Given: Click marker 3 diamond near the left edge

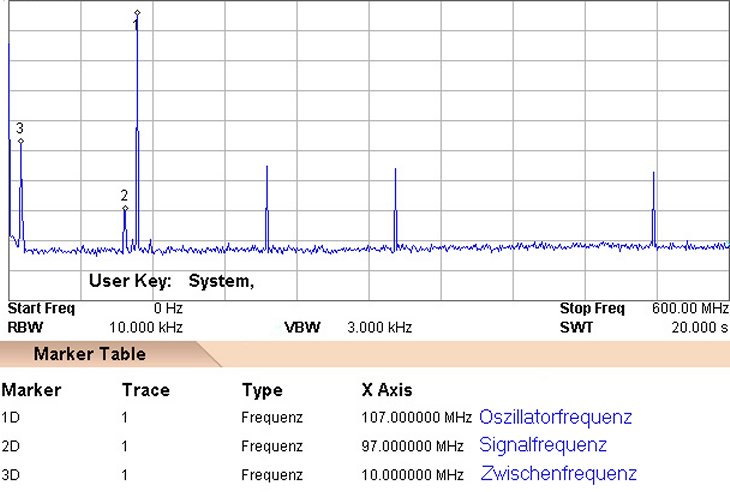Looking at the screenshot, I should click(x=20, y=141).
